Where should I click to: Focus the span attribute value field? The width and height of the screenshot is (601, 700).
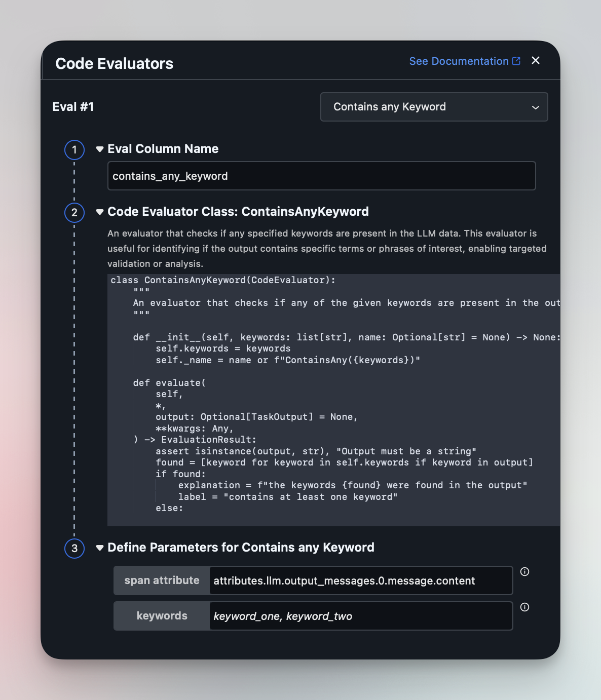(x=360, y=581)
